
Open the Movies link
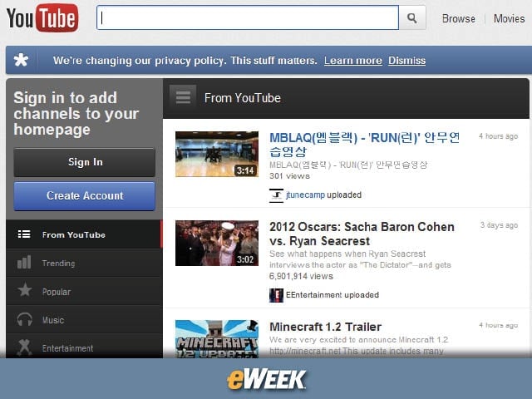(509, 18)
